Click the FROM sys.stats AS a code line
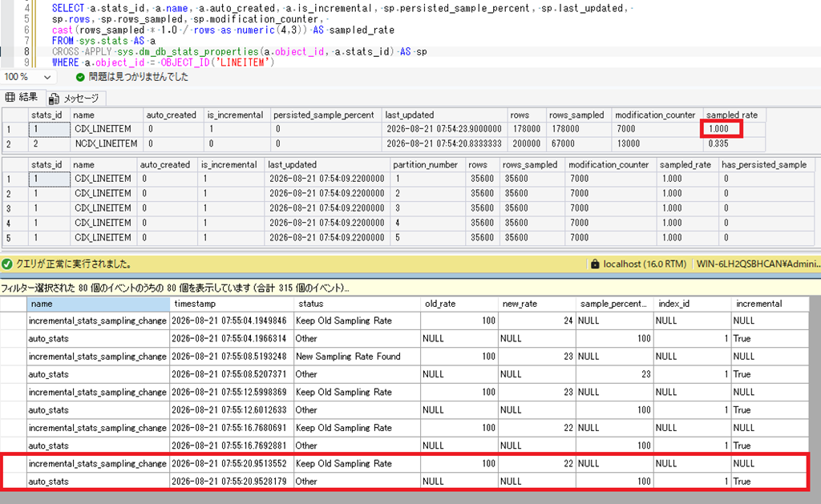821x504 pixels. [x=103, y=41]
